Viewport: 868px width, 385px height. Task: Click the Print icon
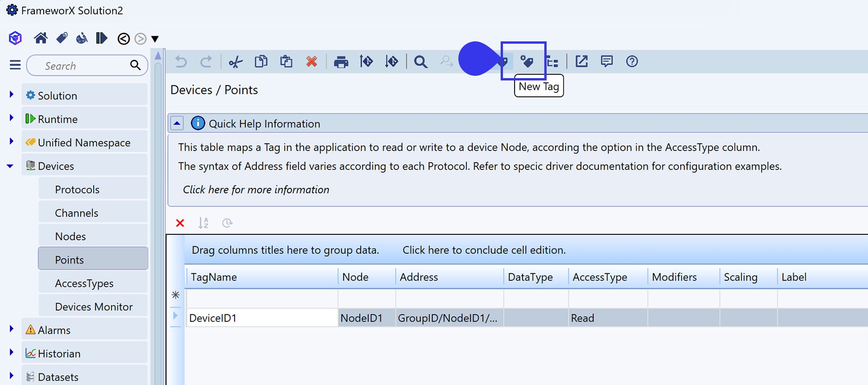coord(341,62)
